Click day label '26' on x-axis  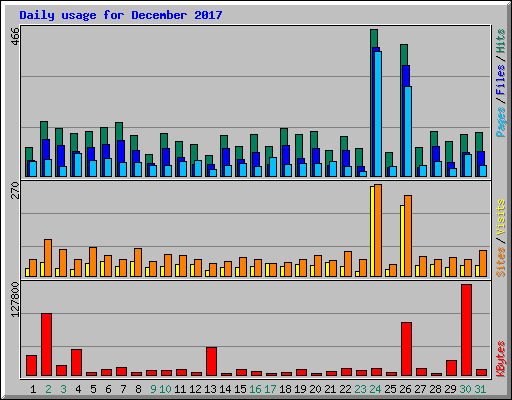[405, 389]
